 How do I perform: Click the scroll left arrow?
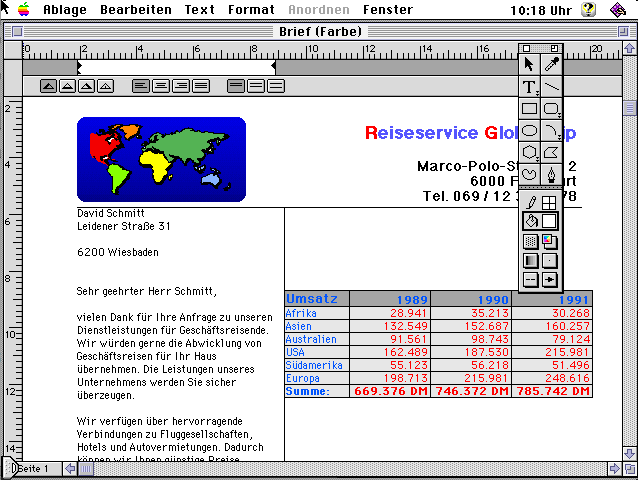click(70, 469)
